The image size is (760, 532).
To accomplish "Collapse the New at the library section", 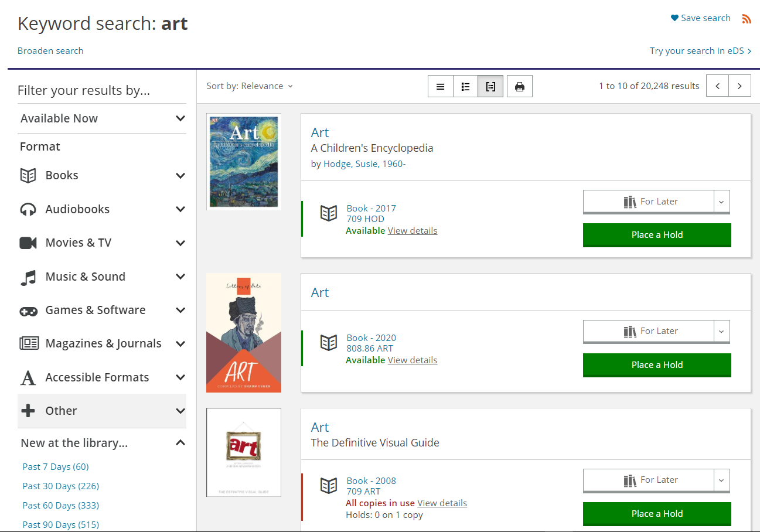I will (180, 443).
